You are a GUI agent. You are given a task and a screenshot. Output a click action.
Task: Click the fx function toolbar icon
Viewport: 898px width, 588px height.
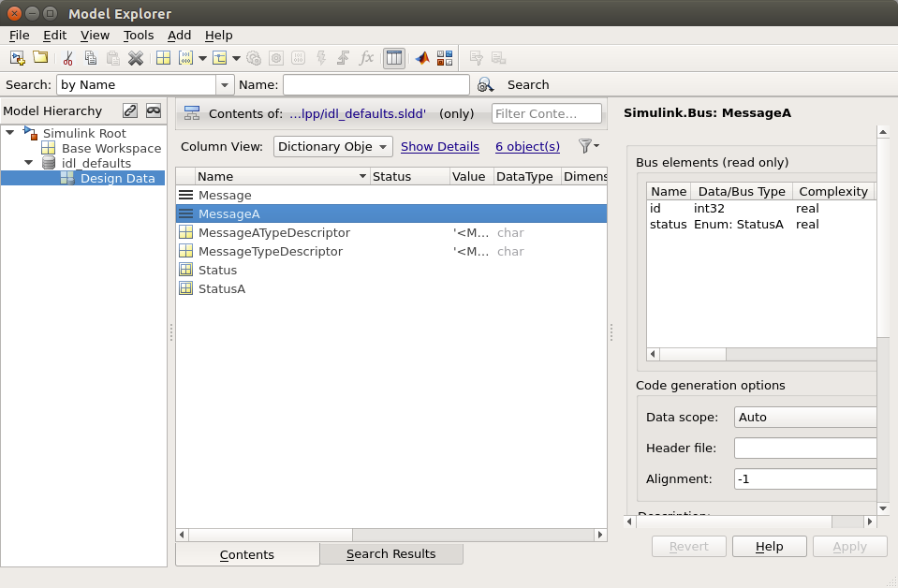click(x=366, y=58)
